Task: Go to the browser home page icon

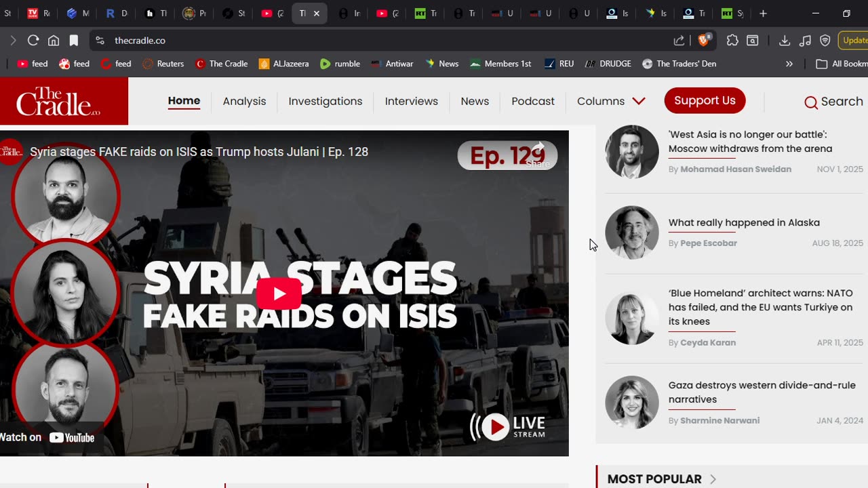Action: point(54,41)
